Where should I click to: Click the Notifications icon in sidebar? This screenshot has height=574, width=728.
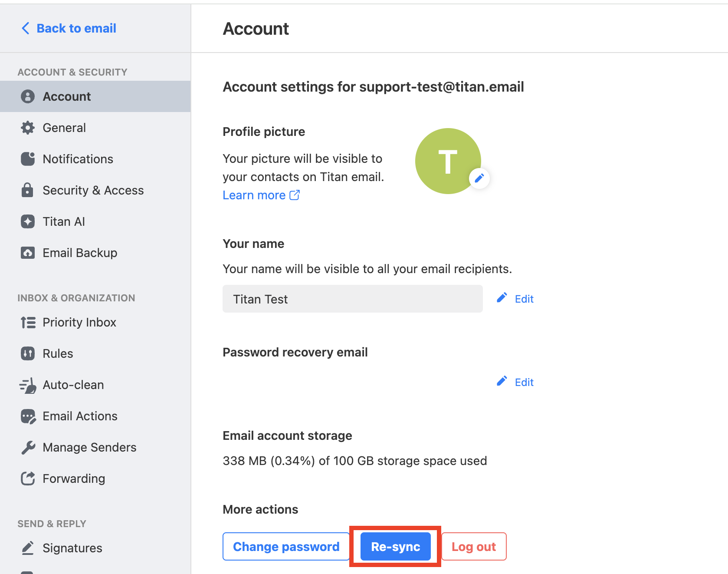[28, 159]
